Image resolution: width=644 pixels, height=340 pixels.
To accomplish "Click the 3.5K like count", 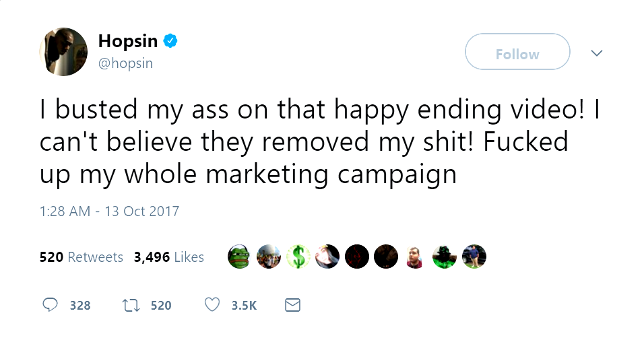I will [x=244, y=306].
